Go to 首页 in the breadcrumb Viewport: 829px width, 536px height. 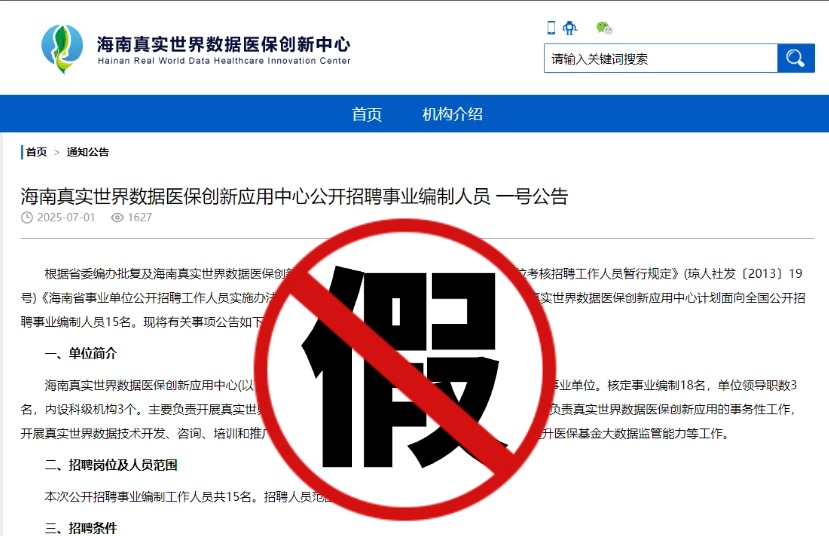click(x=36, y=152)
